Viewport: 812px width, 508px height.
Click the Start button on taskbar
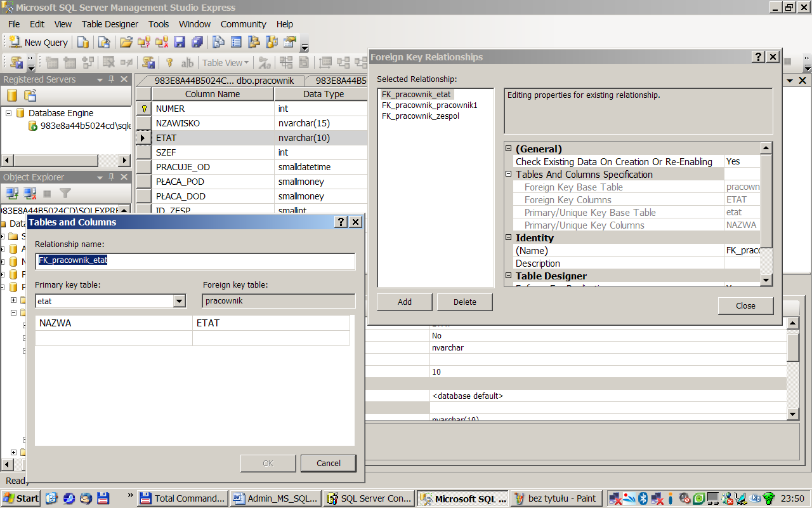(x=20, y=498)
